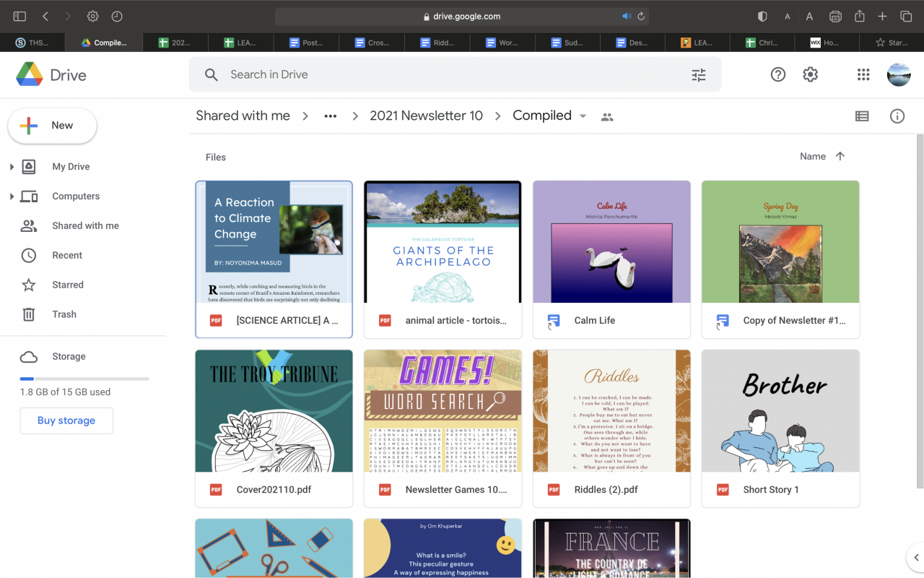Click the New button
This screenshot has width=924, height=578.
tap(52, 126)
